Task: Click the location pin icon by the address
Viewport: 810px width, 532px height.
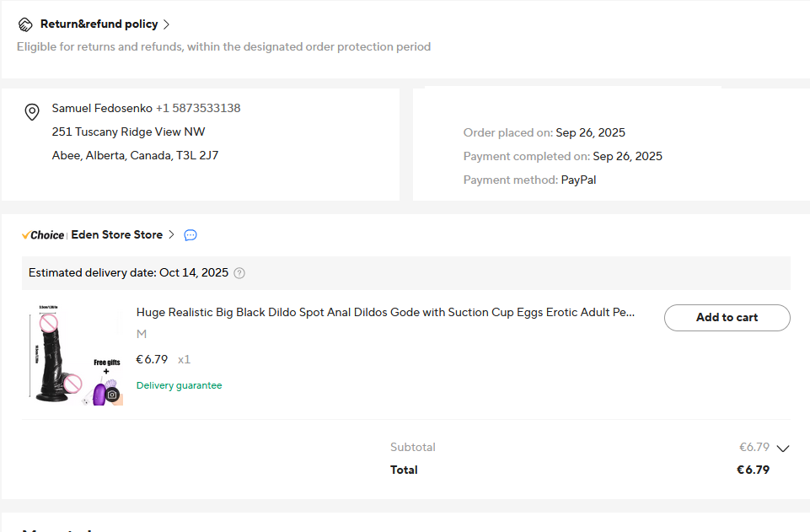Action: tap(32, 111)
